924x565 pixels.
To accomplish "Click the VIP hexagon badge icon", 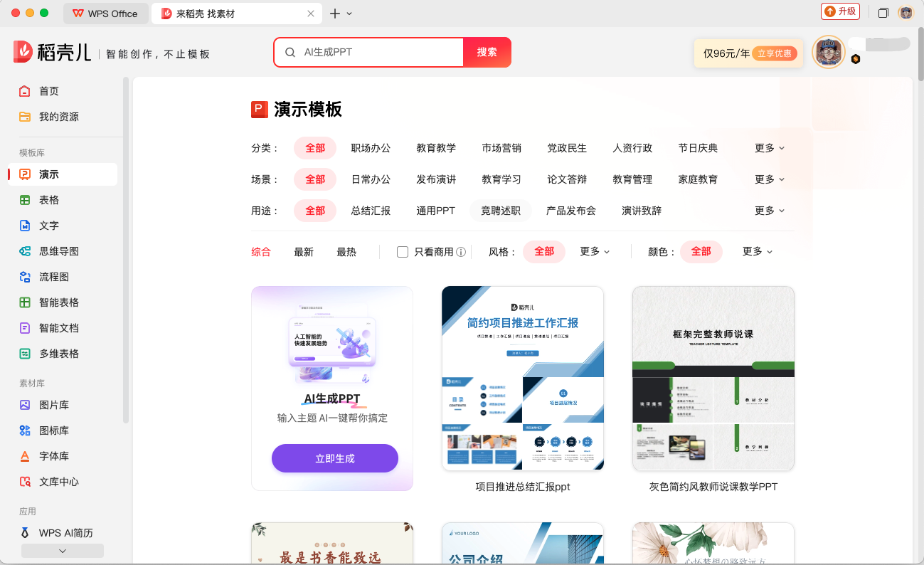I will (856, 59).
